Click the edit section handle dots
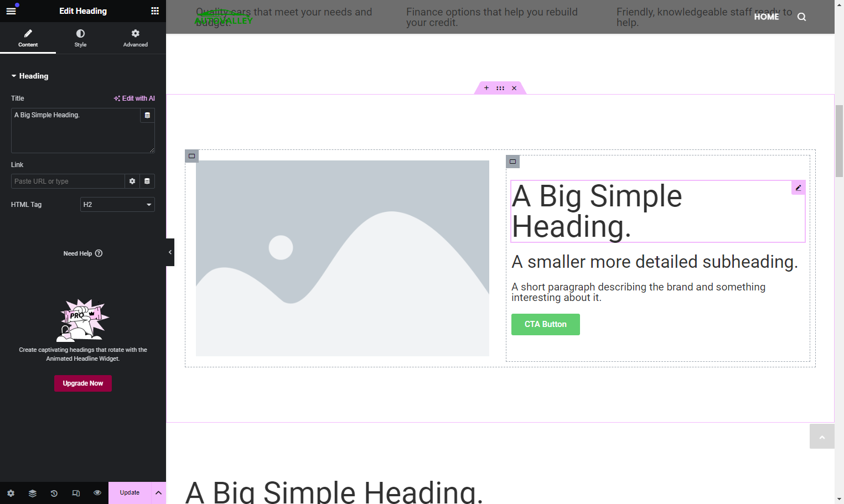Image resolution: width=844 pixels, height=504 pixels. point(500,88)
